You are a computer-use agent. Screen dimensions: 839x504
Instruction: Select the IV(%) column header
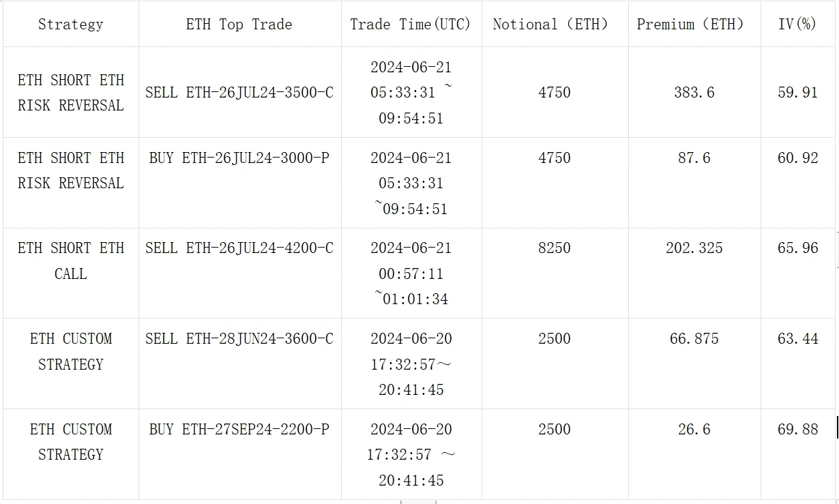coord(797,25)
